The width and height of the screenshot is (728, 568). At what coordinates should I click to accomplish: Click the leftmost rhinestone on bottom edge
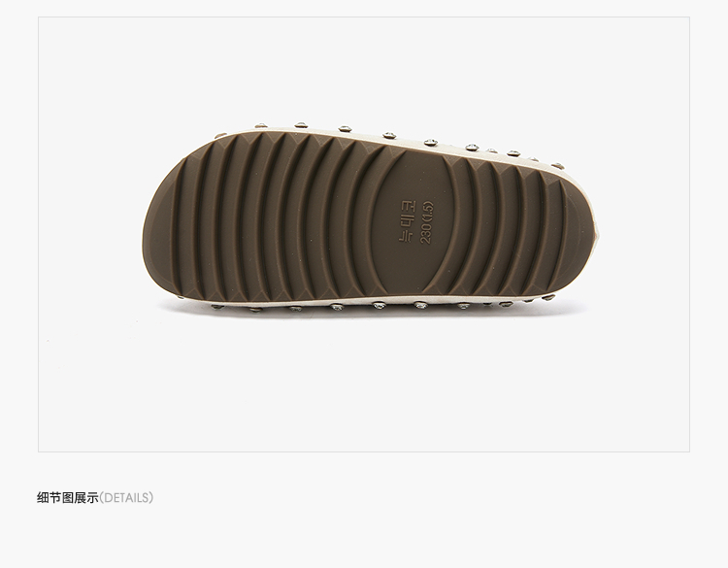click(x=217, y=306)
